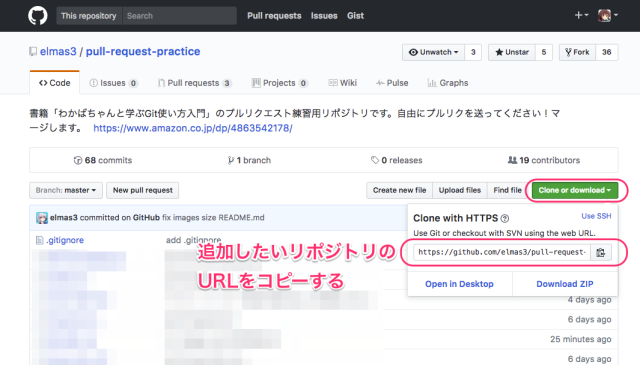Open Pull requests in top navigation
640x365 pixels.
click(274, 16)
